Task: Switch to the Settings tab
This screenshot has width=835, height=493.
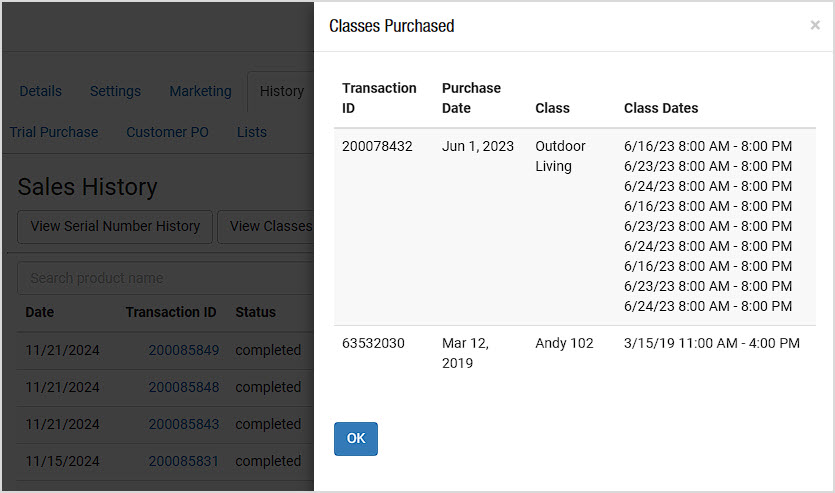Action: 115,91
